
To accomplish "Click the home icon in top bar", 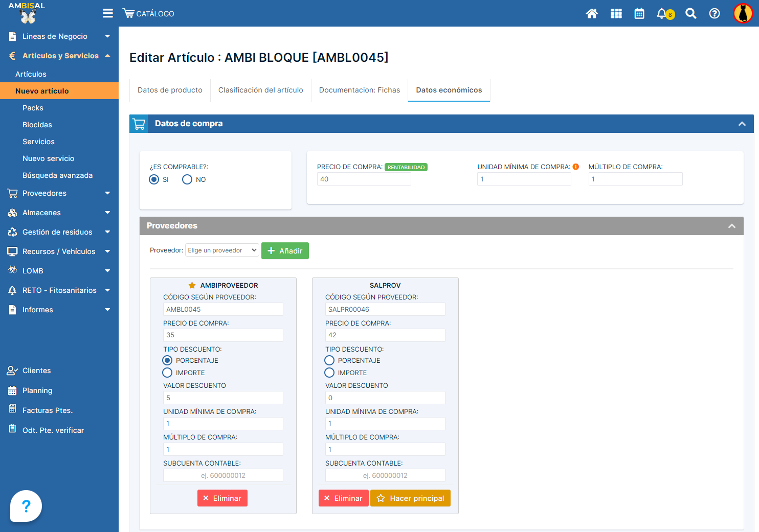I will (592, 14).
